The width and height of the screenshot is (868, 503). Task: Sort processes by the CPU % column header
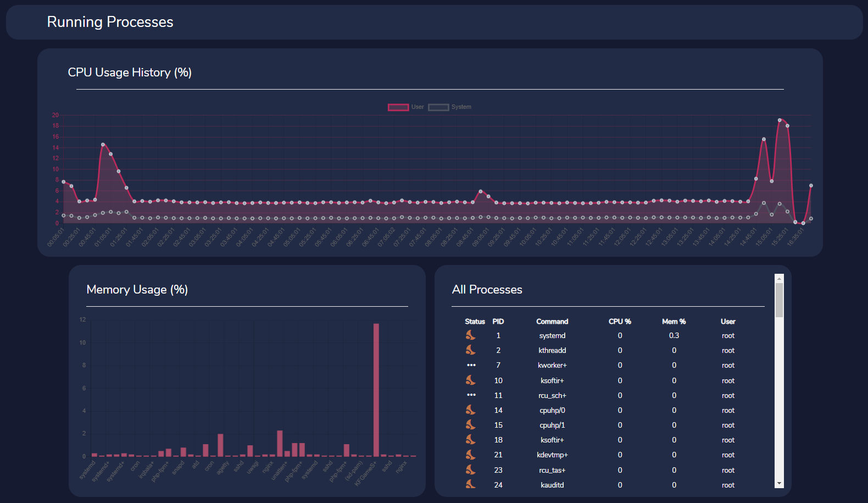pyautogui.click(x=620, y=322)
